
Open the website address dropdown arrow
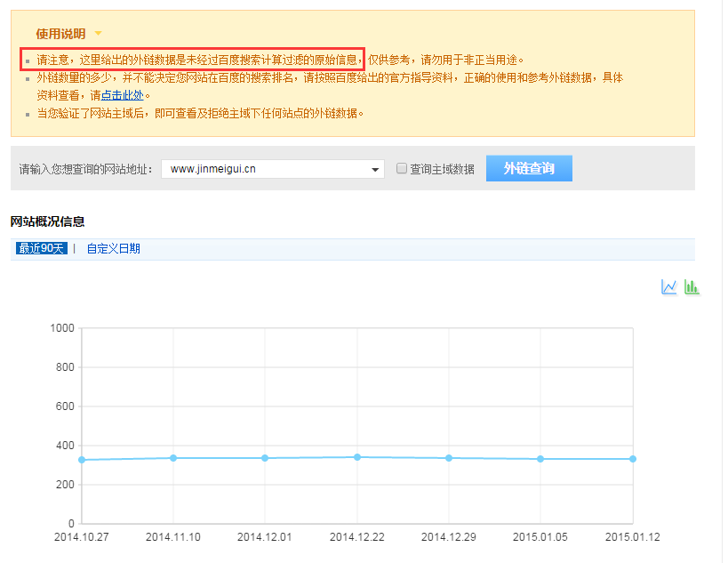tap(375, 169)
